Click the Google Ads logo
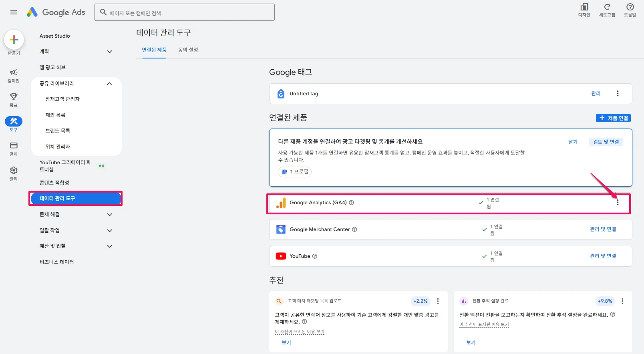 [x=56, y=12]
